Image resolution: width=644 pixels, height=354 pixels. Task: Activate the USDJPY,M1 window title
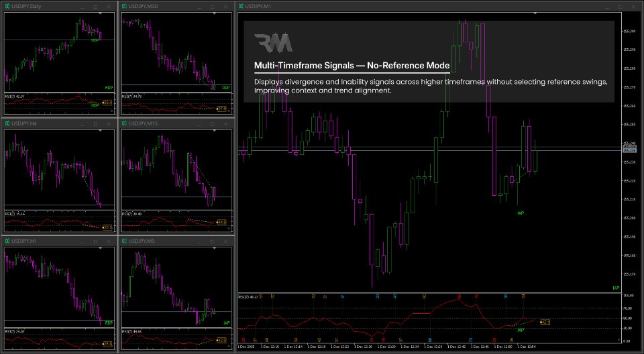pos(258,7)
